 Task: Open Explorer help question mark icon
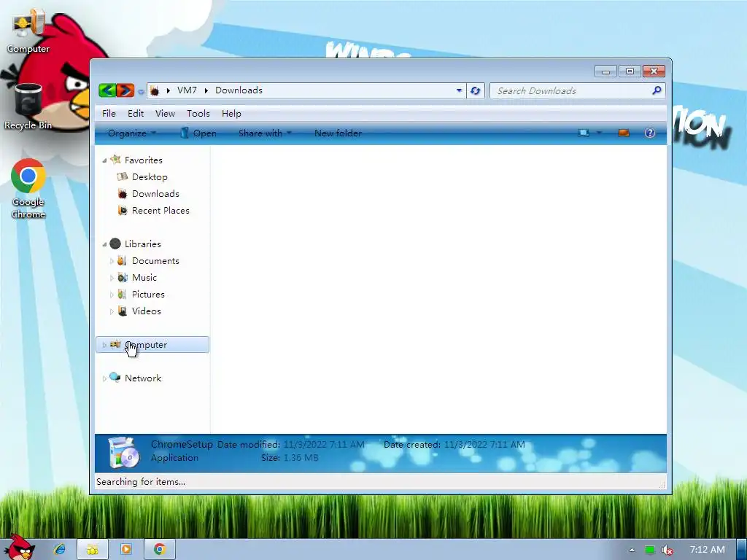[650, 133]
